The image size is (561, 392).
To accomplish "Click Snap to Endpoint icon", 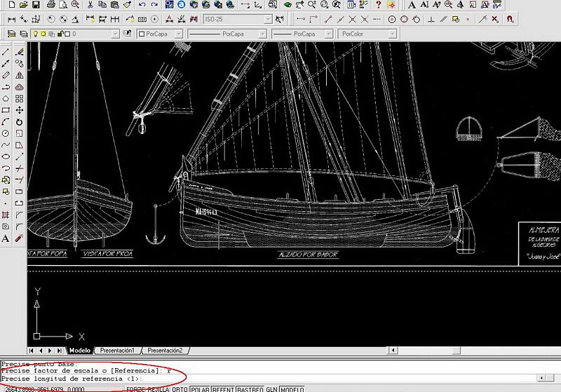I will [x=328, y=20].
